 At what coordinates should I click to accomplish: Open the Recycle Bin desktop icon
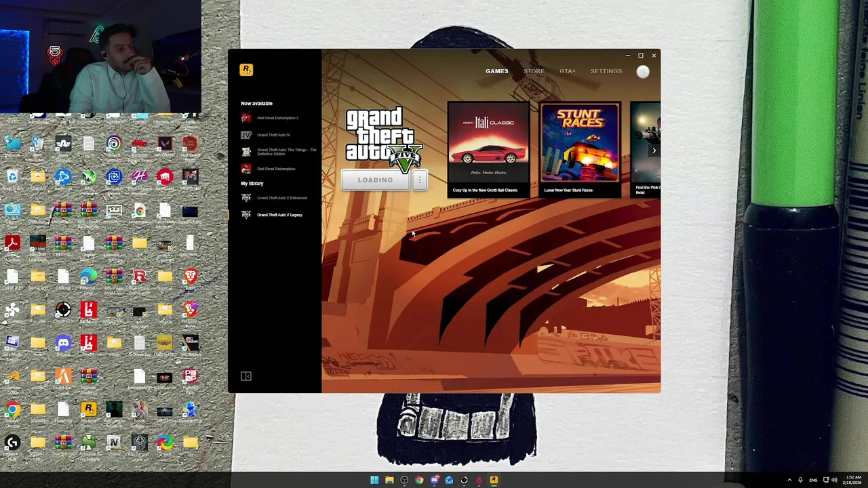click(x=12, y=180)
